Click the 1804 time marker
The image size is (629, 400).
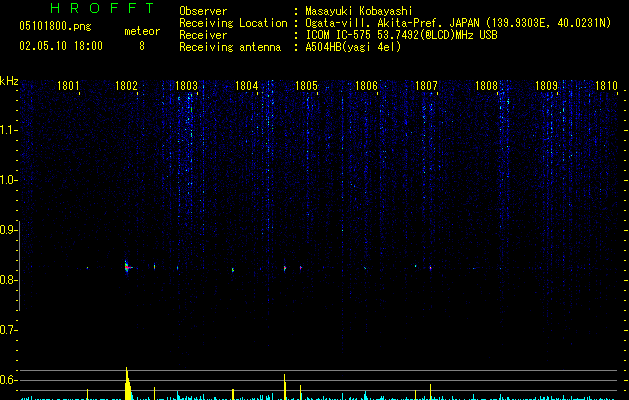coord(246,86)
